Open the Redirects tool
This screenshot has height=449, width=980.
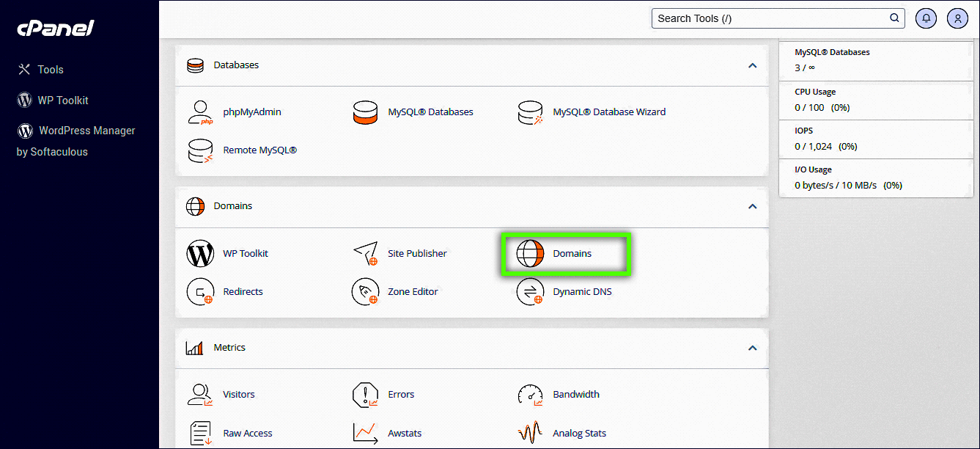pos(243,291)
